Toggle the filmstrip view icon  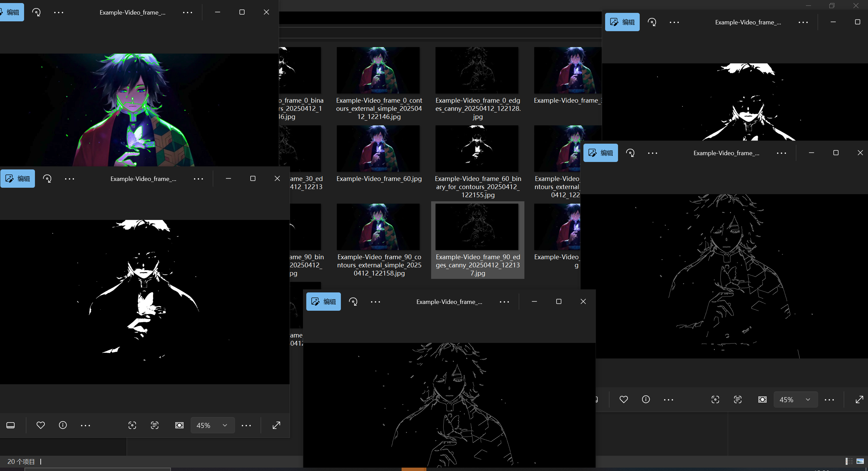(x=11, y=425)
